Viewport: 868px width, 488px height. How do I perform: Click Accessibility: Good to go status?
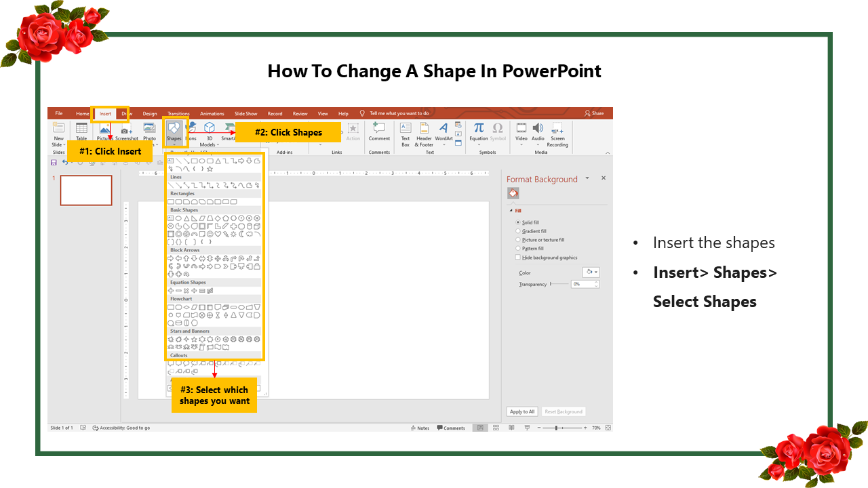coord(121,428)
